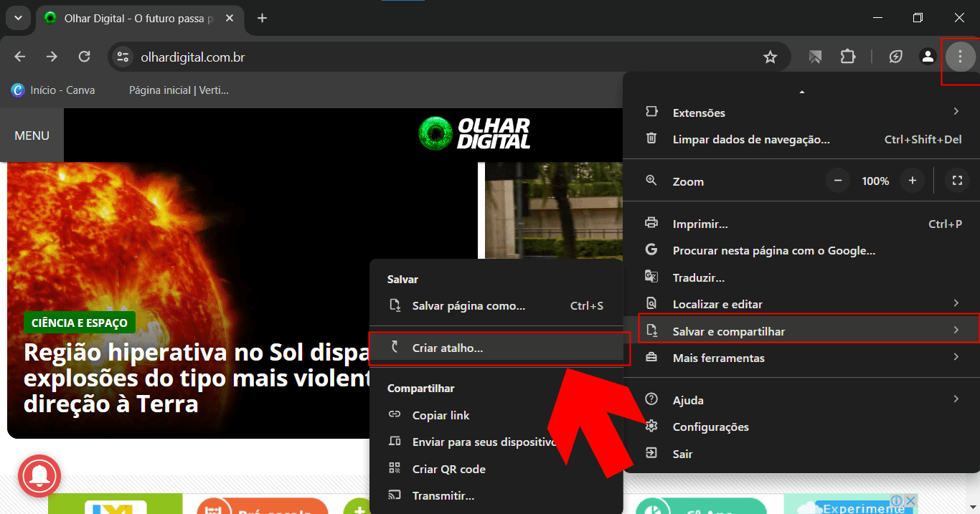Open the Região hiperativa no Sol headline
This screenshot has height=514, width=980.
[x=197, y=378]
